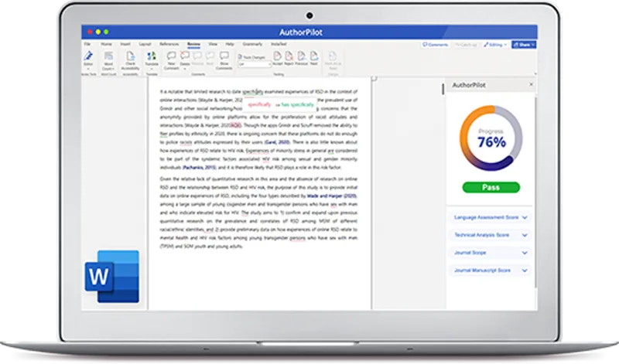
Task: Toggle Track Changes
Action: (x=252, y=57)
